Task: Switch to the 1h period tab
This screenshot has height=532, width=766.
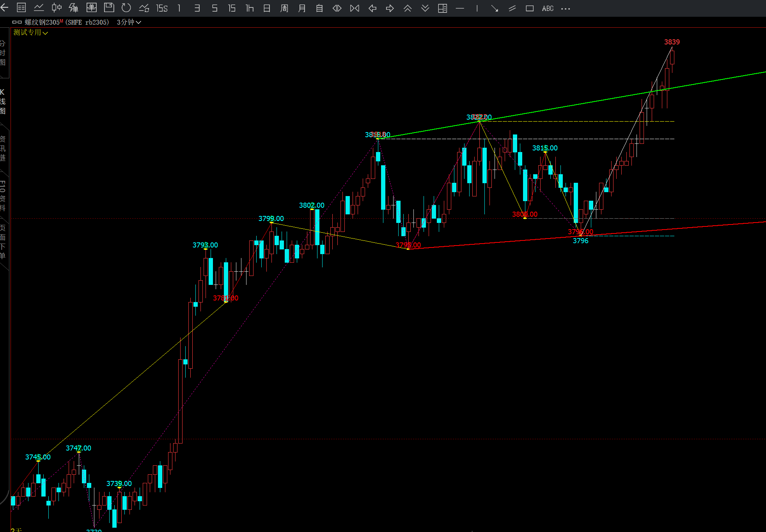Action: click(x=250, y=8)
